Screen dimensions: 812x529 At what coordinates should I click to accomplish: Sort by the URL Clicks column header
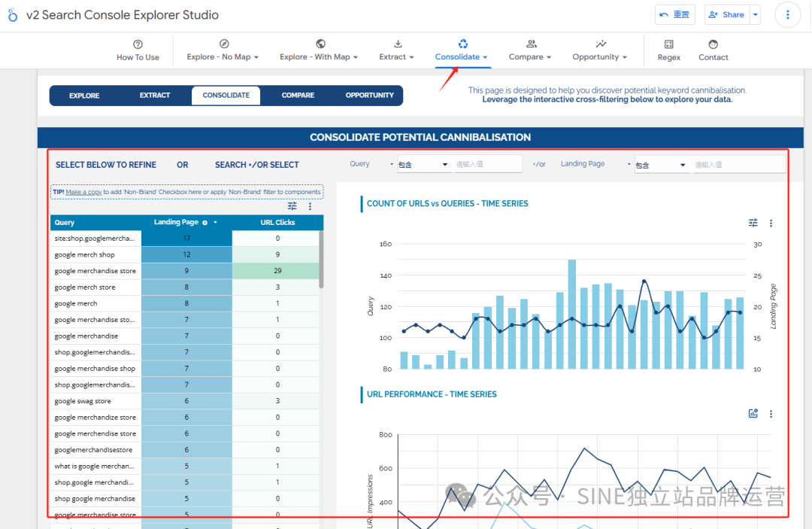tap(277, 222)
